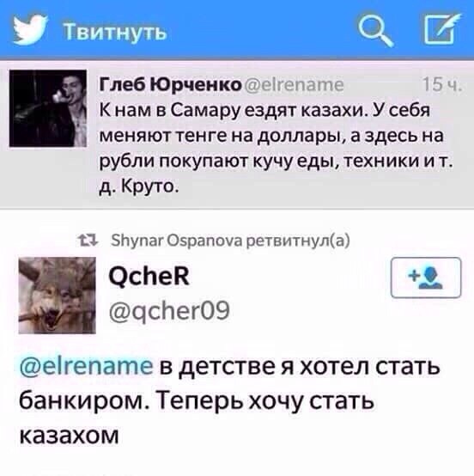The height and width of the screenshot is (476, 474).
Task: Tap the Круто. ending of tweet
Action: click(x=150, y=186)
